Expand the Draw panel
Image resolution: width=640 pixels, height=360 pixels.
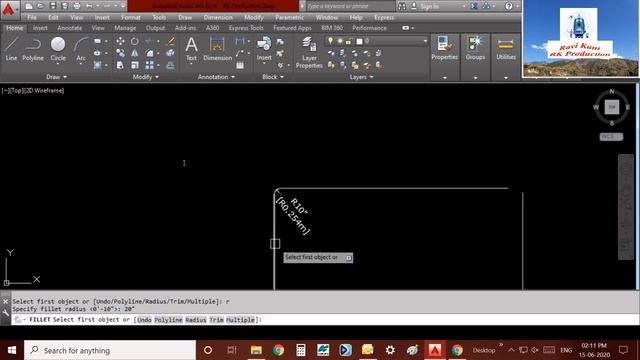(x=56, y=77)
